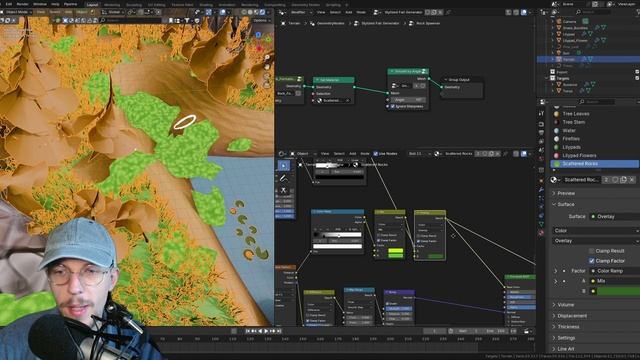Click the viewport overlays icon
640x360 pixels.
tap(222, 12)
